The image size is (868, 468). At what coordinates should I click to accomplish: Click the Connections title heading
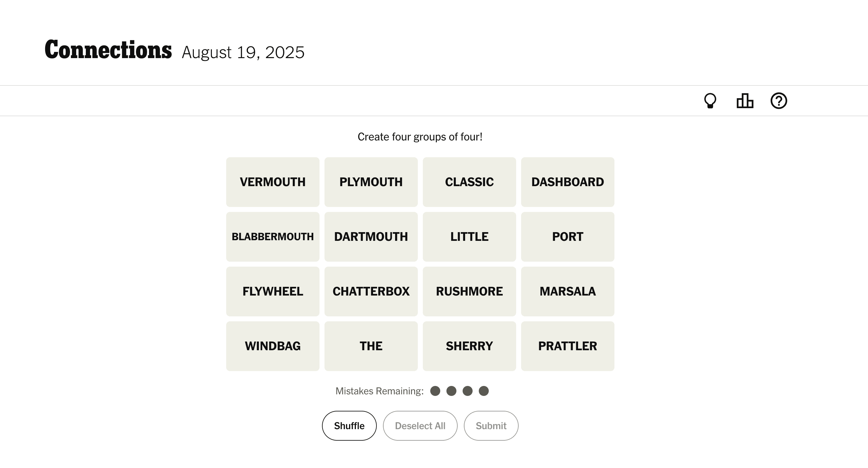pyautogui.click(x=108, y=50)
